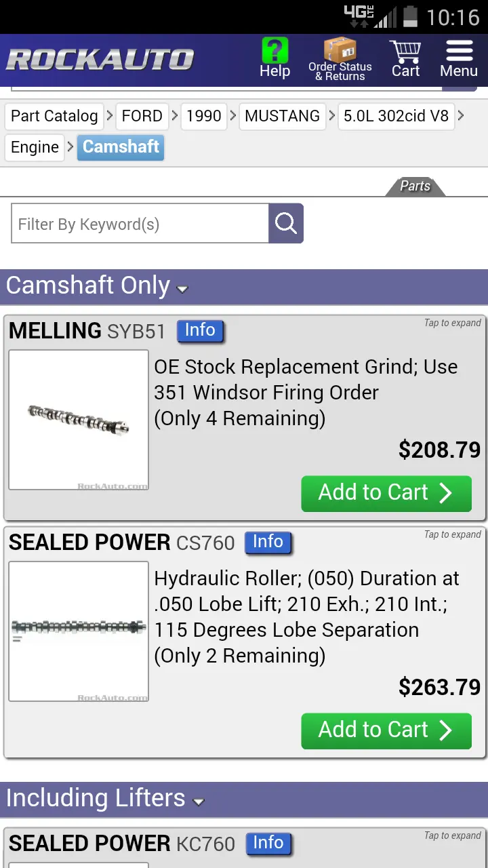Screen dimensions: 488x868
Task: Add the Melling $208.79 camshaft to cart
Action: [x=386, y=493]
